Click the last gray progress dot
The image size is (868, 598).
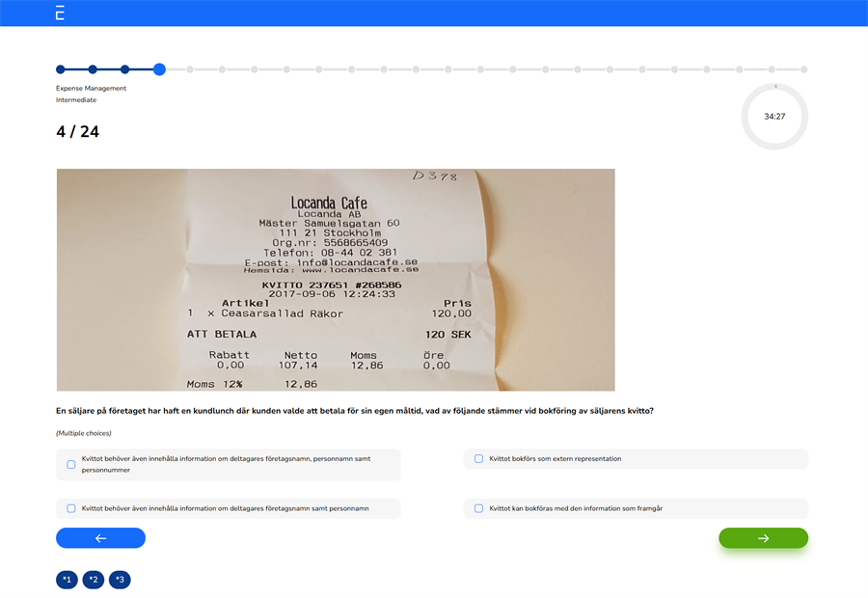click(x=805, y=69)
